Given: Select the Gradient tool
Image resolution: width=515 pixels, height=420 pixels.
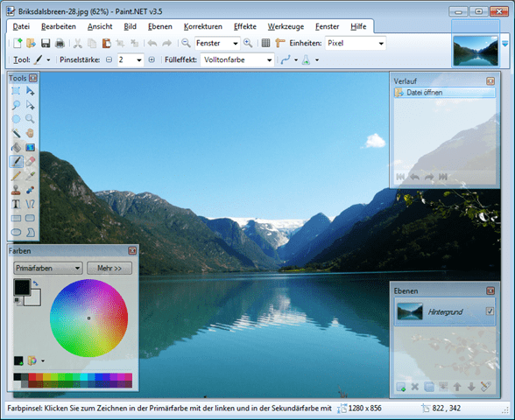Looking at the screenshot, I should (x=30, y=147).
